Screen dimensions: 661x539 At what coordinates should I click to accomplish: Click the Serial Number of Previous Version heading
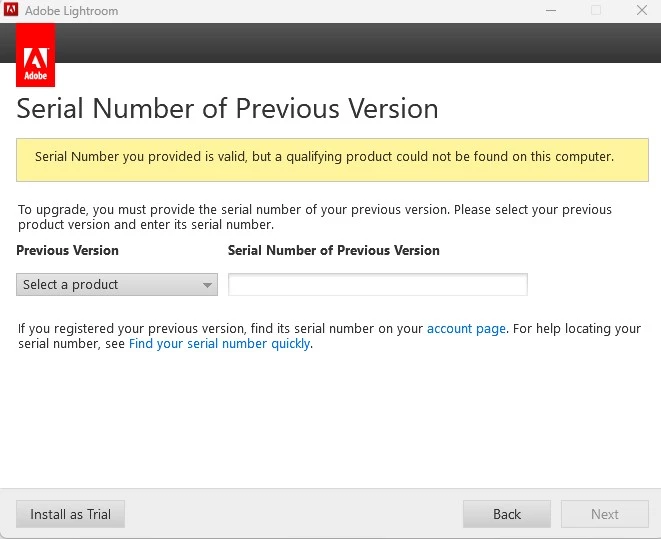click(227, 109)
